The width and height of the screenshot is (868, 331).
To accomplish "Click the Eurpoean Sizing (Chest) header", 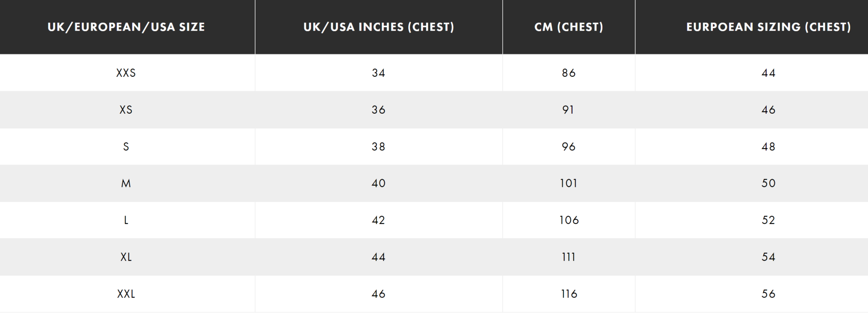I will 768,27.
